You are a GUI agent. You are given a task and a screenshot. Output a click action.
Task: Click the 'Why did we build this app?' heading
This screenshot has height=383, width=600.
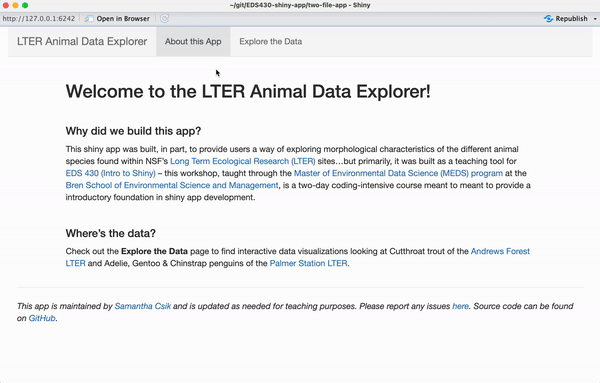[x=133, y=131]
